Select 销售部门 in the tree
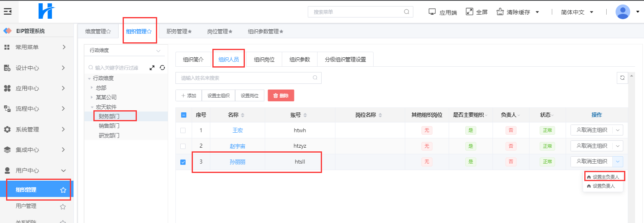 point(109,126)
